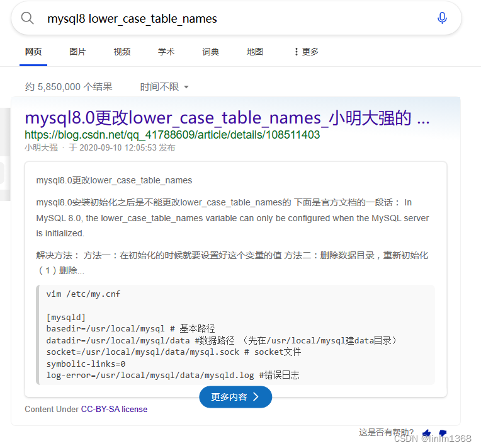Click author text 小明大强

click(x=41, y=147)
